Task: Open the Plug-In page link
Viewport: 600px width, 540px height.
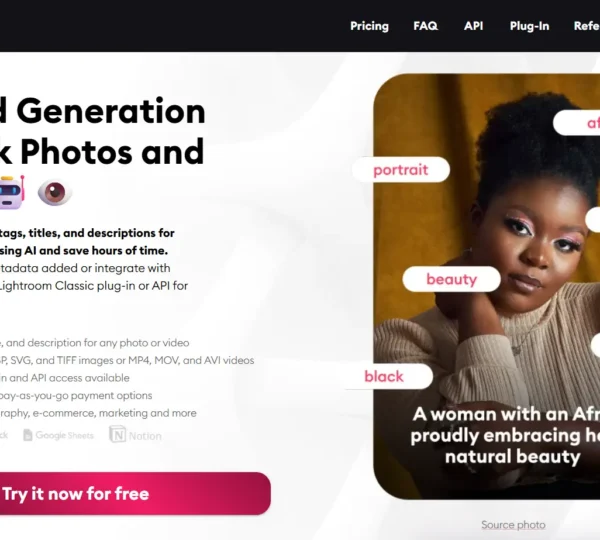Action: pos(529,26)
